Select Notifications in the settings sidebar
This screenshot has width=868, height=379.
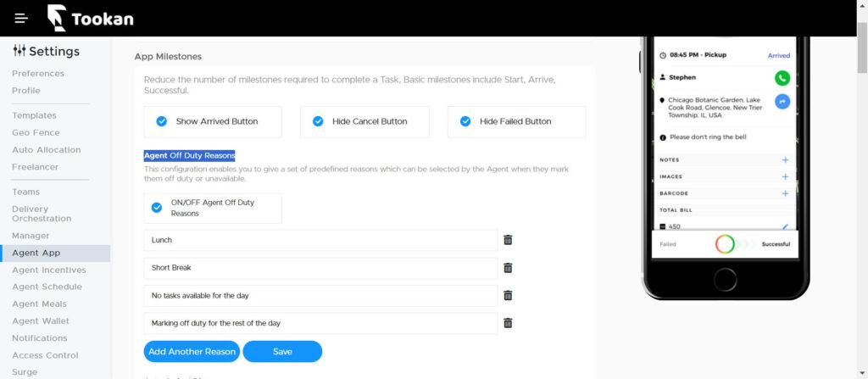(x=40, y=338)
